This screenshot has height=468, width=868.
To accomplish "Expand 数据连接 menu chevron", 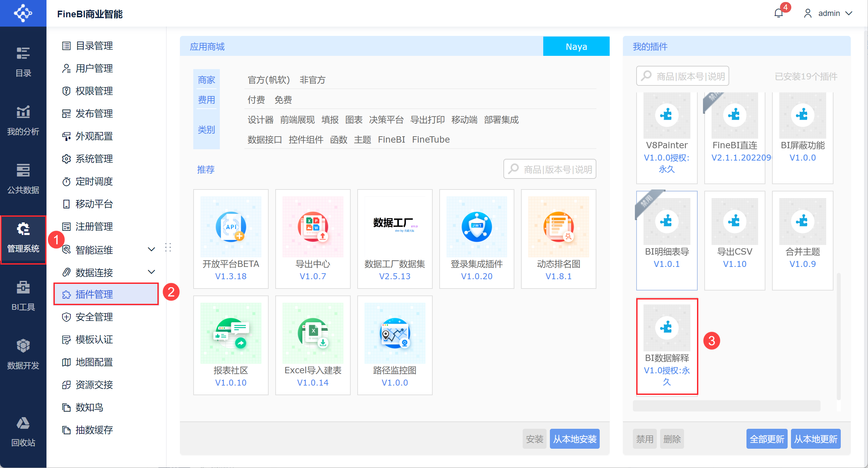I will 151,272.
